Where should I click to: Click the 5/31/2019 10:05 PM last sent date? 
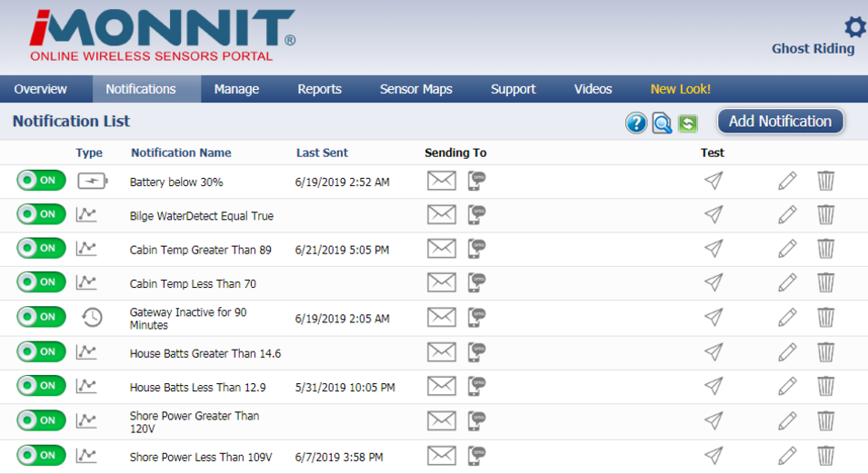344,387
